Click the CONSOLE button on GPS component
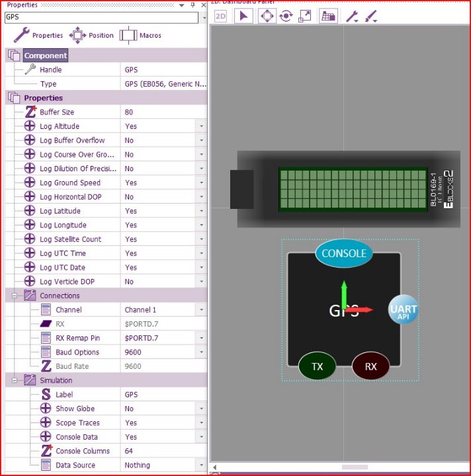 (343, 254)
